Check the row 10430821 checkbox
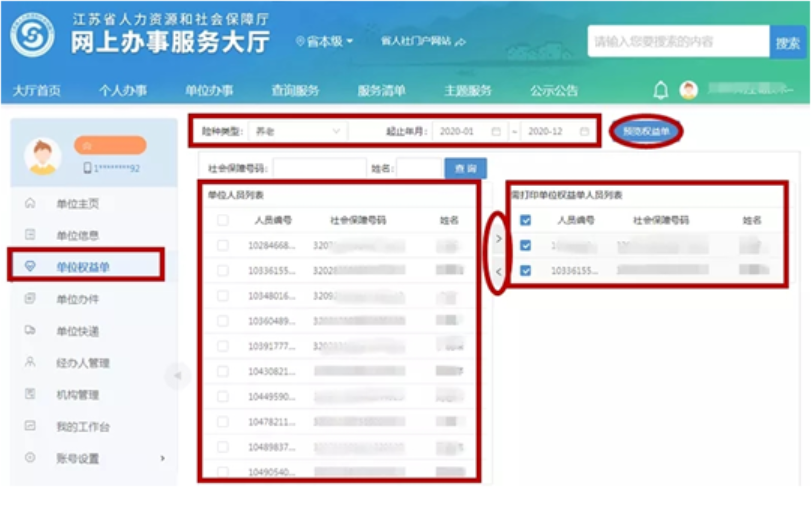This screenshot has width=811, height=513. tap(222, 371)
